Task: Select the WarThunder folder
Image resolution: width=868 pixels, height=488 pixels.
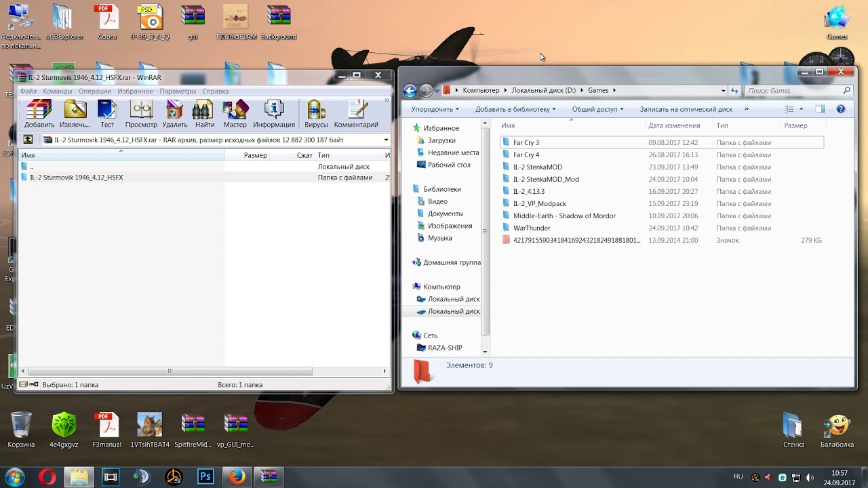Action: pyautogui.click(x=532, y=228)
